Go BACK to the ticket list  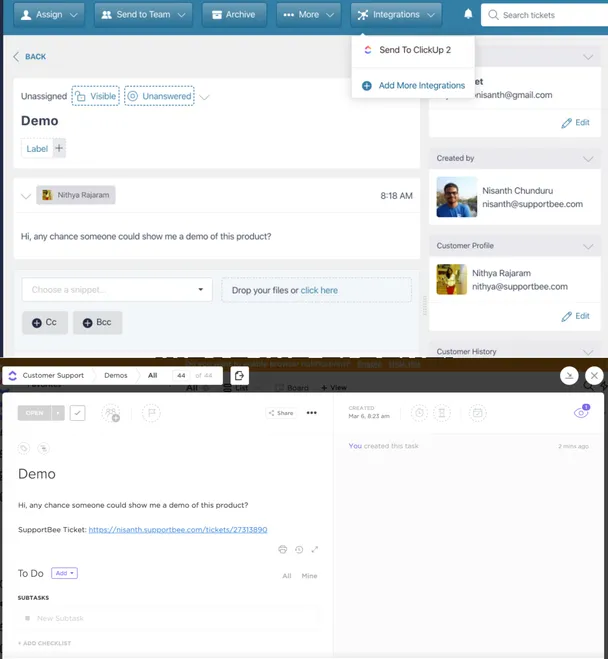[x=29, y=57]
